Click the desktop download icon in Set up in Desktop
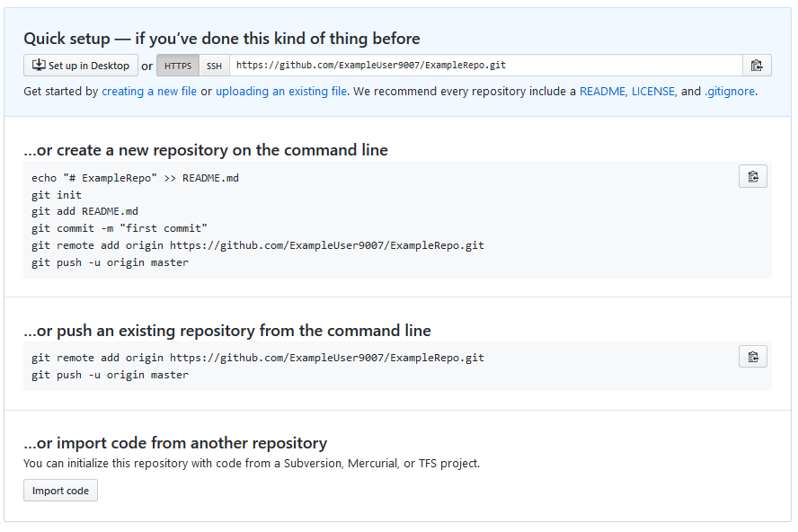The image size is (798, 532). [x=39, y=65]
